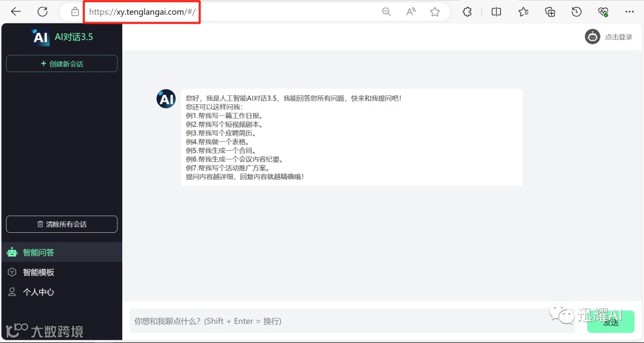644x343 pixels.
Task: Clear all chats with 清除所有会话
Action: [61, 224]
